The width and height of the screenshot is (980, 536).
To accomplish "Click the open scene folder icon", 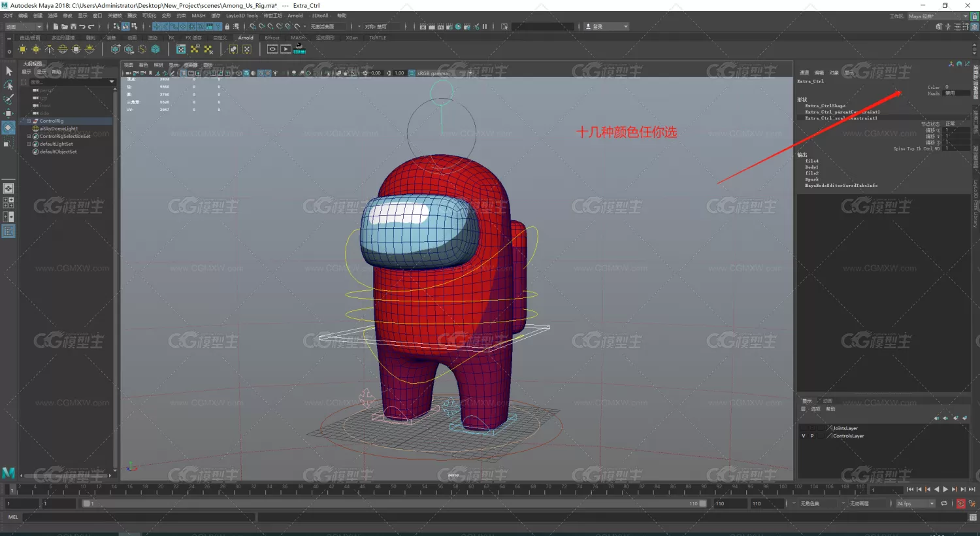I will pyautogui.click(x=65, y=27).
